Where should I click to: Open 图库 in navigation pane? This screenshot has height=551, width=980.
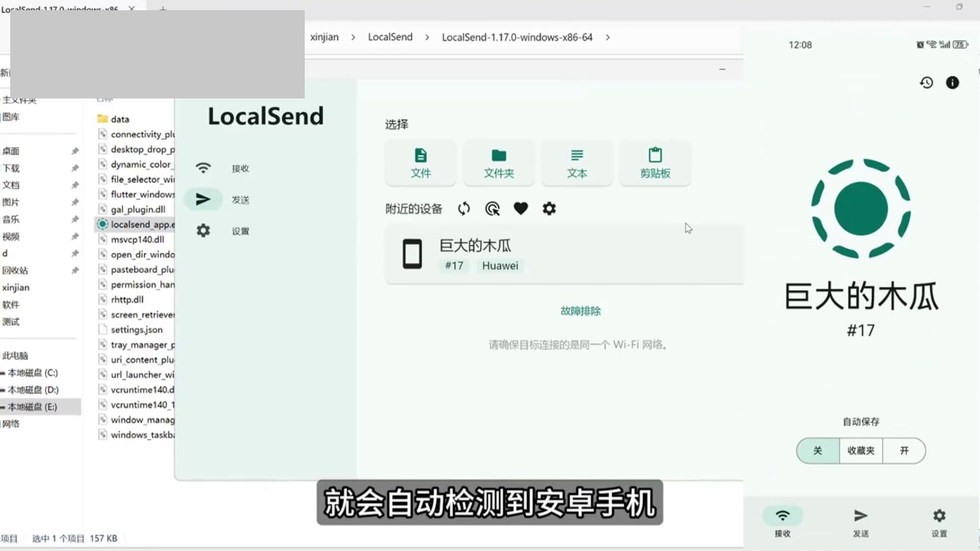tap(11, 117)
